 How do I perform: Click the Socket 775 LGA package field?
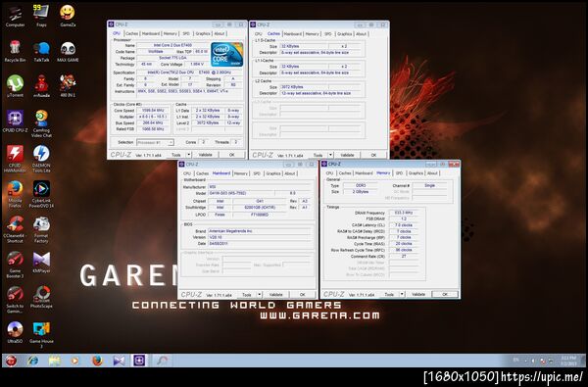tap(172, 58)
